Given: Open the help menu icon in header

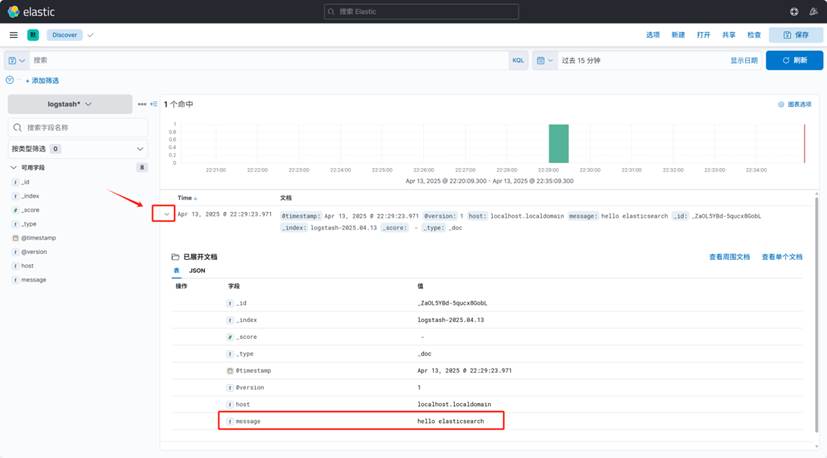Looking at the screenshot, I should click(794, 12).
